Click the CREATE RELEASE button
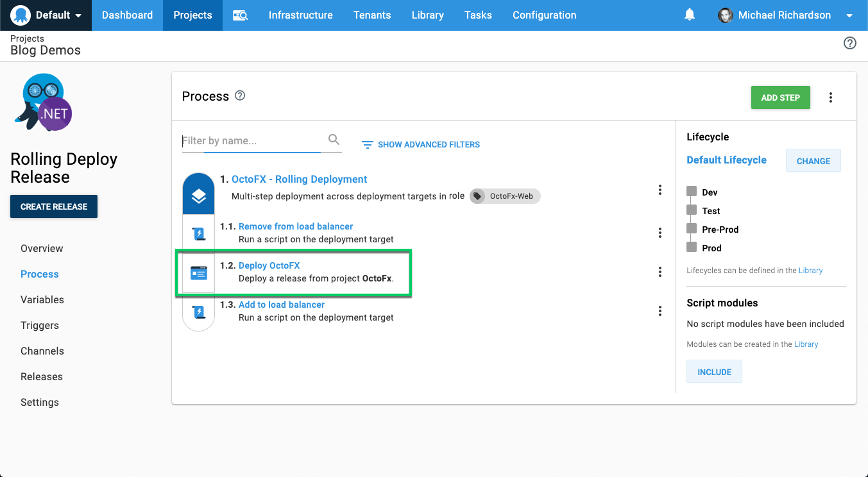 [x=53, y=206]
